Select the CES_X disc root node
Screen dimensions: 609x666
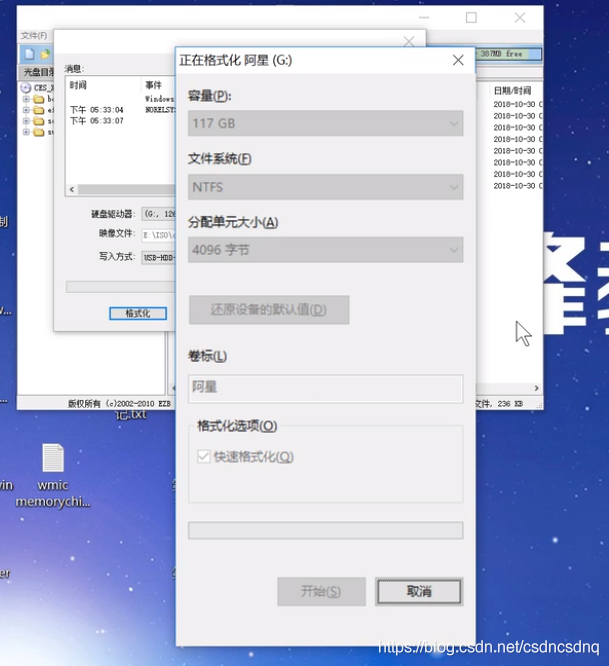pos(37,87)
